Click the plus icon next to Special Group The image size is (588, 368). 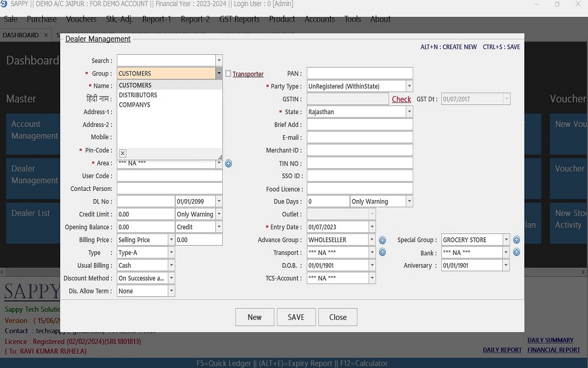tap(516, 240)
